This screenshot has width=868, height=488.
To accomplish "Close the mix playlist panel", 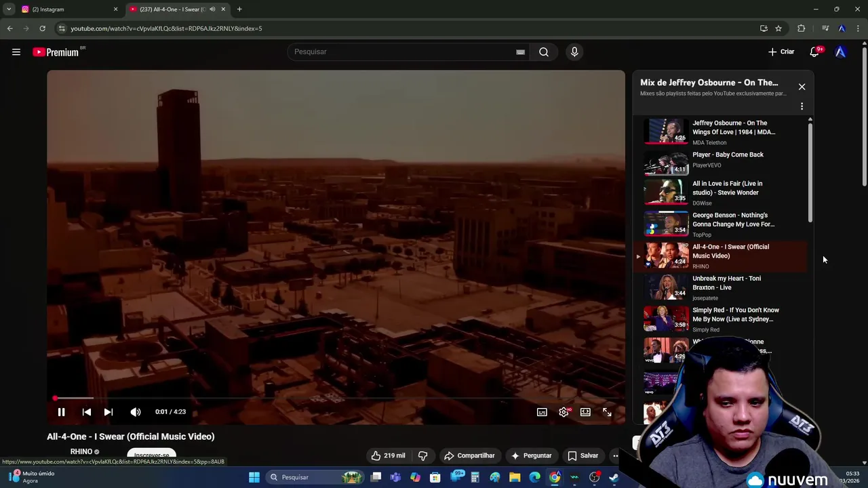I will tap(802, 87).
